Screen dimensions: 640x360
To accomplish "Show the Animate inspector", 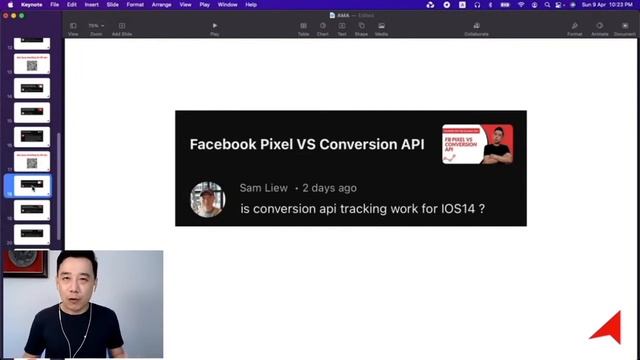I will (600, 29).
